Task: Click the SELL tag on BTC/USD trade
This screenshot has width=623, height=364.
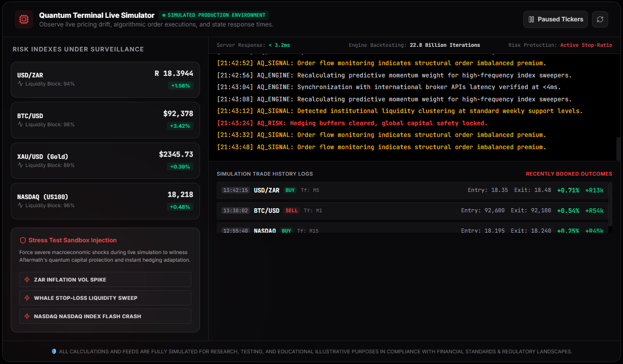Action: point(292,211)
